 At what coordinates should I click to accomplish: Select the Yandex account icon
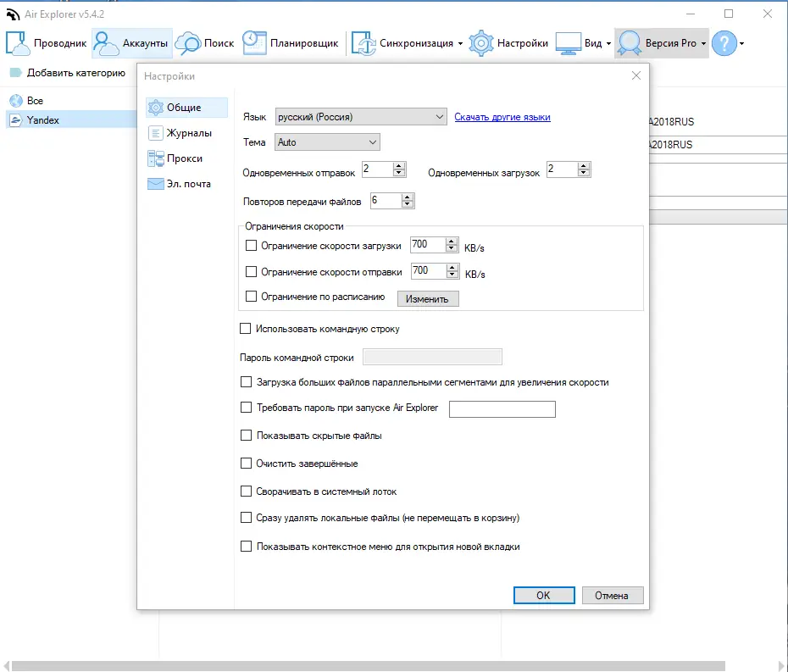(x=16, y=120)
